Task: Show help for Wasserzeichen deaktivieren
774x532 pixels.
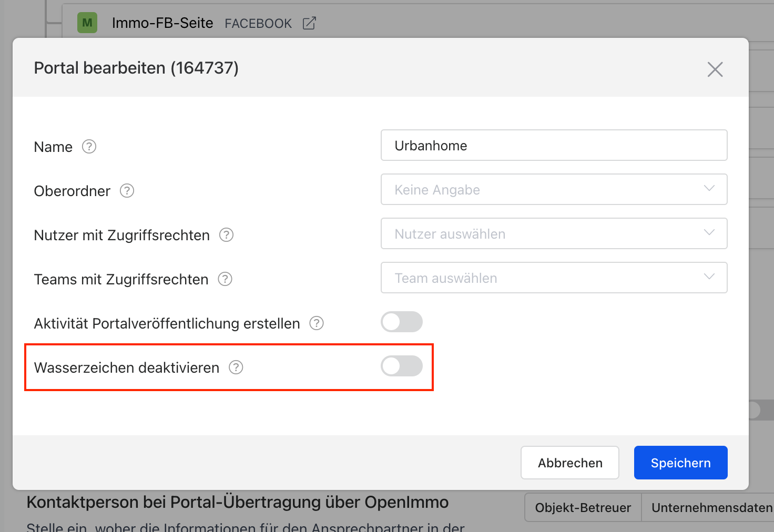Action: pyautogui.click(x=236, y=367)
